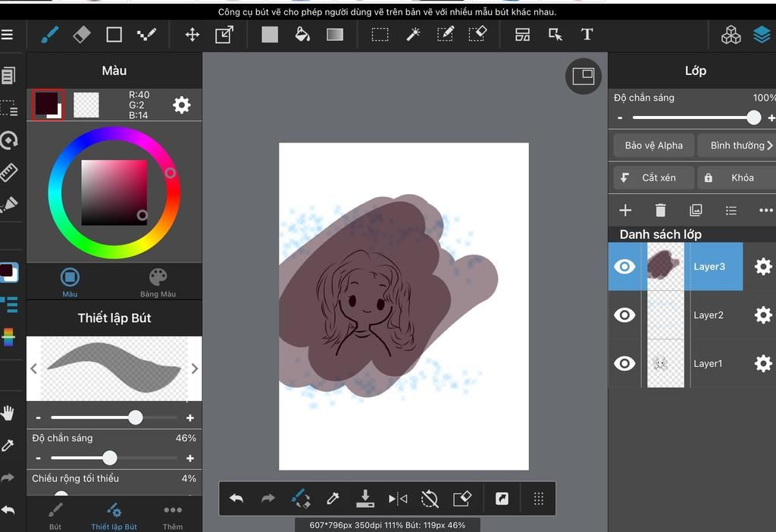Select the panel Divide tool
The image size is (776, 532).
click(523, 35)
